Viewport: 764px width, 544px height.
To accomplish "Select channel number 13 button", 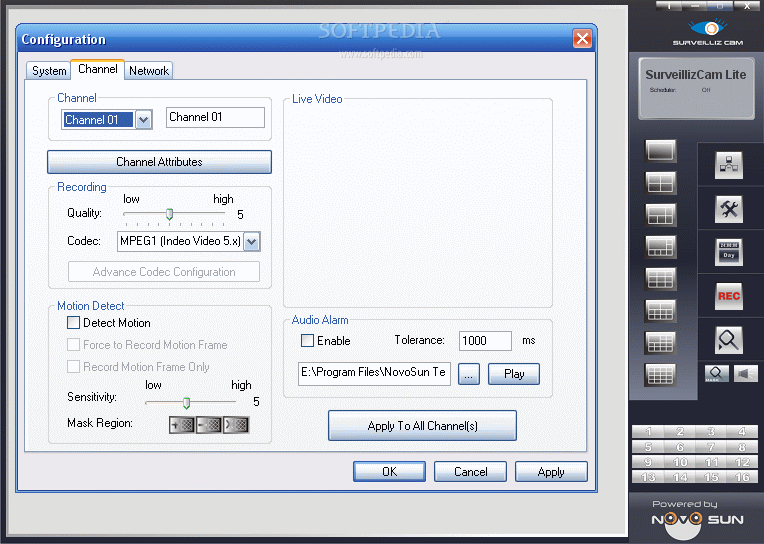I will [x=648, y=477].
